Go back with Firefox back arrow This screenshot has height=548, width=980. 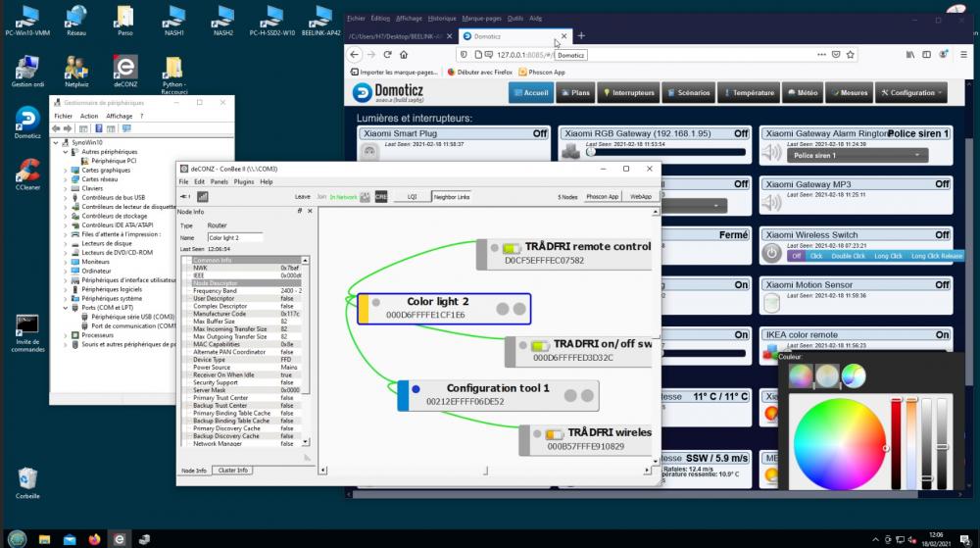point(355,54)
